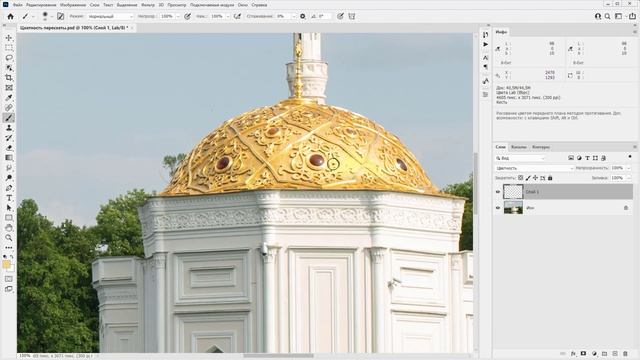Switch to the Каналы tab
Viewport: 640px width, 360px height.
click(519, 147)
